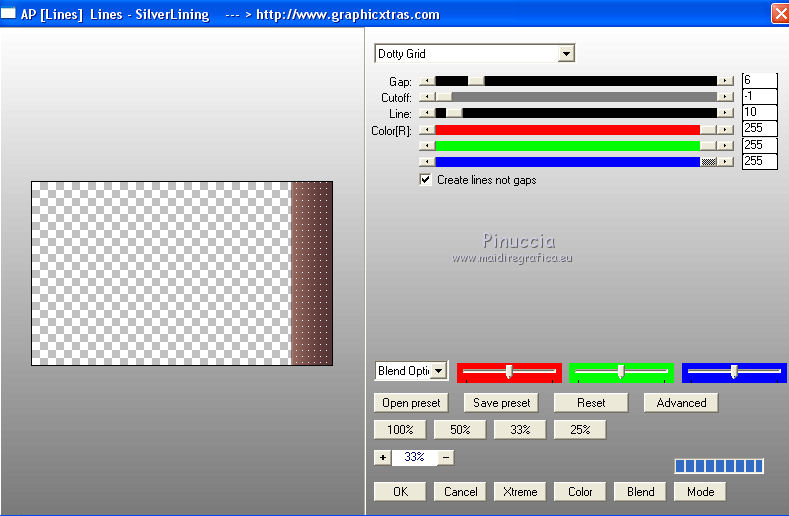Click the Reset button

[x=591, y=403]
